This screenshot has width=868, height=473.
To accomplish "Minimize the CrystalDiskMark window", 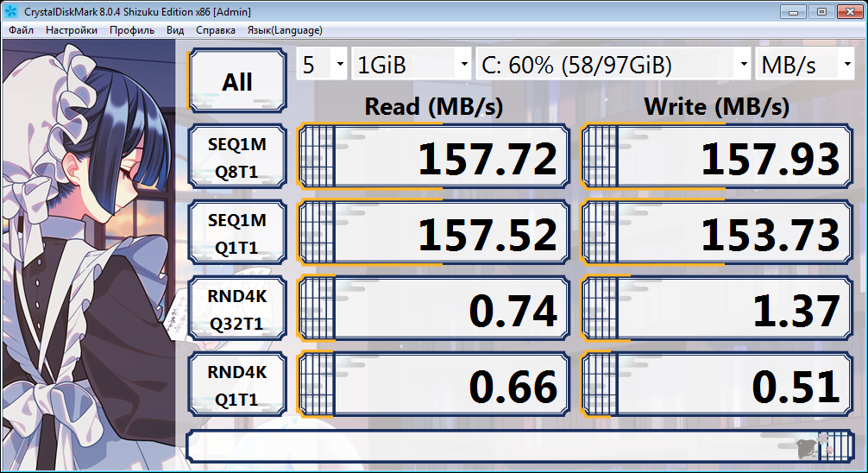I will point(793,11).
